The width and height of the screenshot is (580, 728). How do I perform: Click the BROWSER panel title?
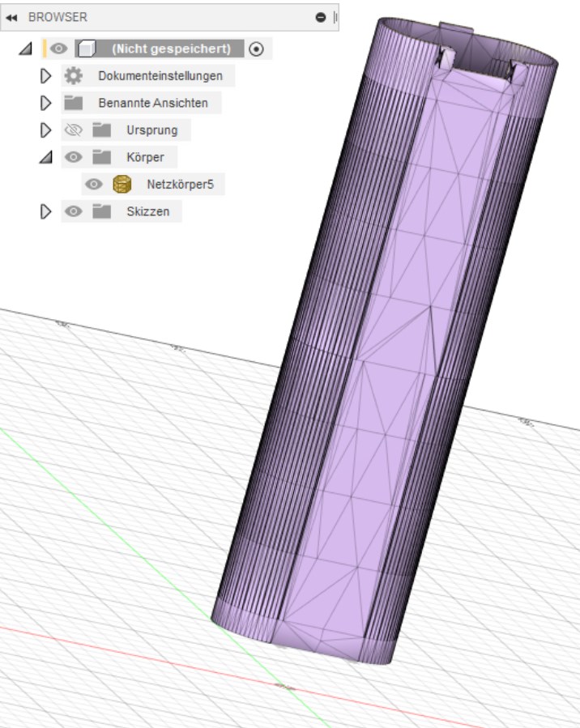pyautogui.click(x=58, y=17)
